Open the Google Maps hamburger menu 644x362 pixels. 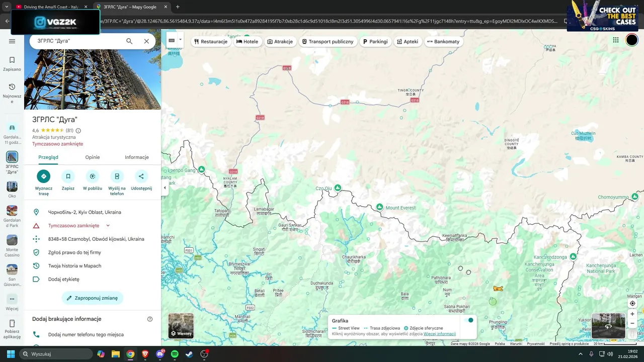tap(12, 41)
